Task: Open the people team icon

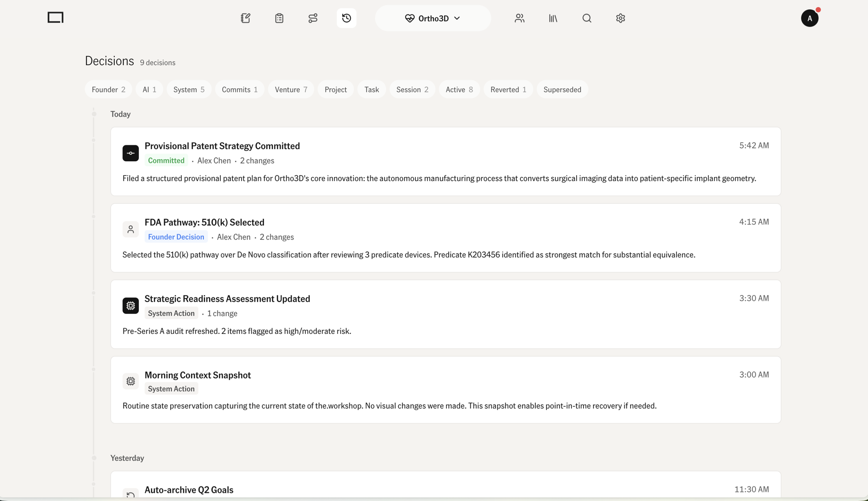Action: [519, 18]
